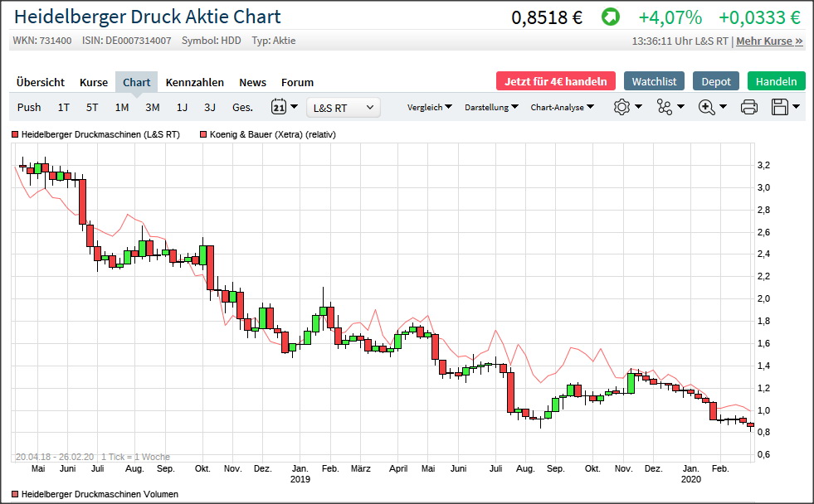
Task: Toggle Koenig & Bauer (Xetra) comparison series
Action: 267,134
